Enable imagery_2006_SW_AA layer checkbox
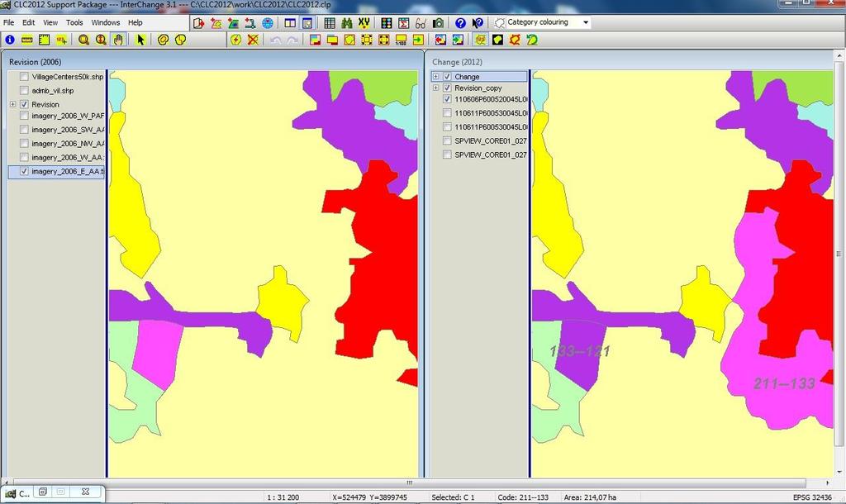This screenshot has width=846, height=504. click(24, 130)
